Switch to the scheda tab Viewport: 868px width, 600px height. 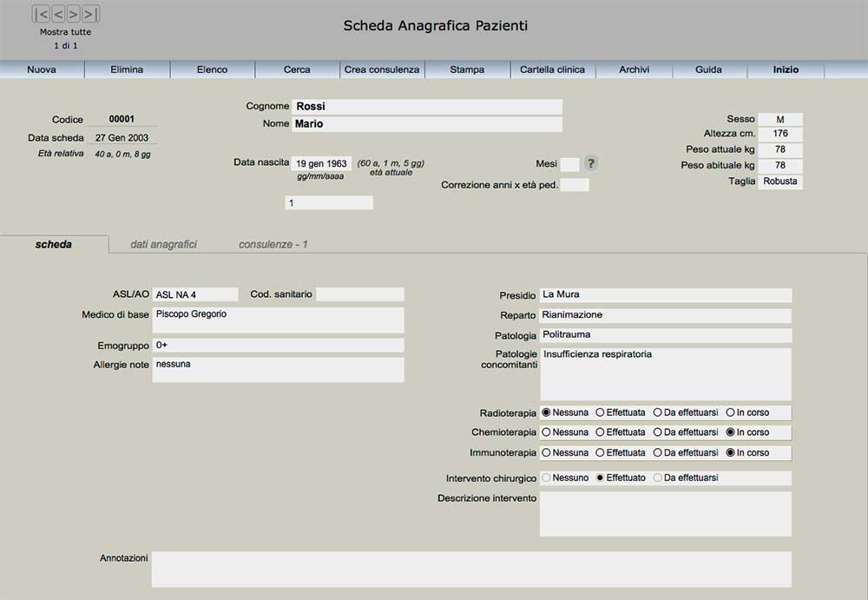(54, 244)
